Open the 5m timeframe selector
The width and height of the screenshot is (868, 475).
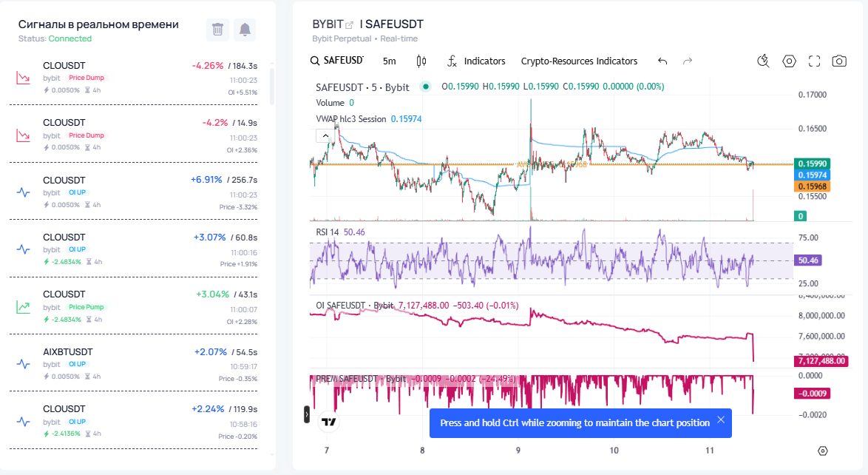point(389,61)
